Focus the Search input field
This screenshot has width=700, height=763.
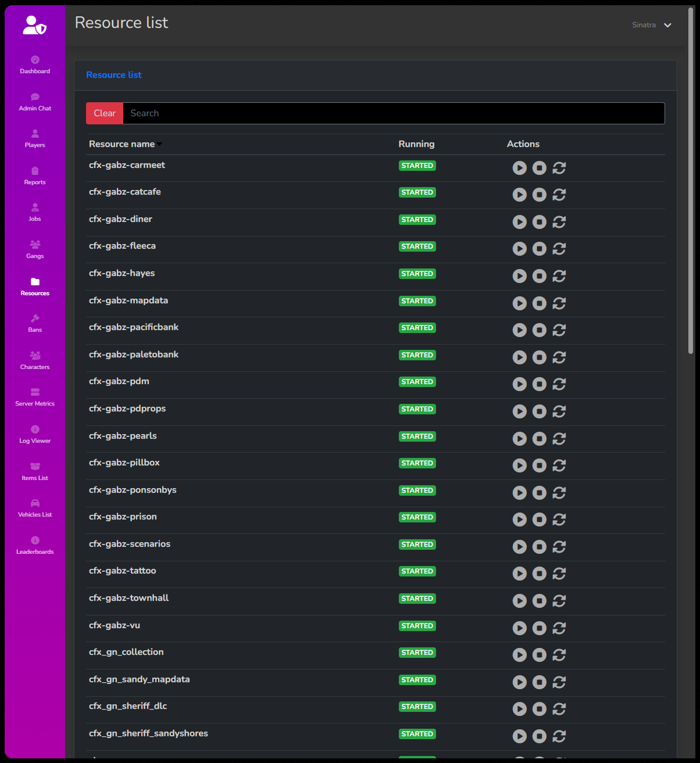tap(394, 113)
